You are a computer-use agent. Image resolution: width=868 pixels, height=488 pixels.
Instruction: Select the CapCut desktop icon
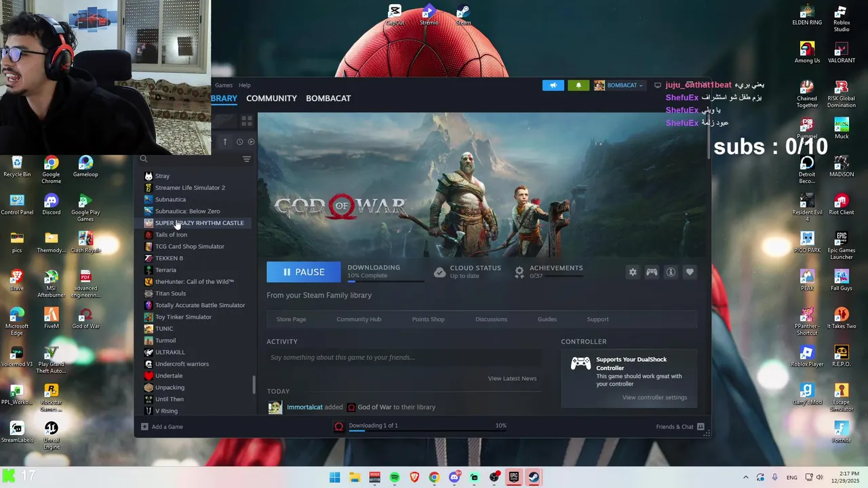pyautogui.click(x=395, y=16)
